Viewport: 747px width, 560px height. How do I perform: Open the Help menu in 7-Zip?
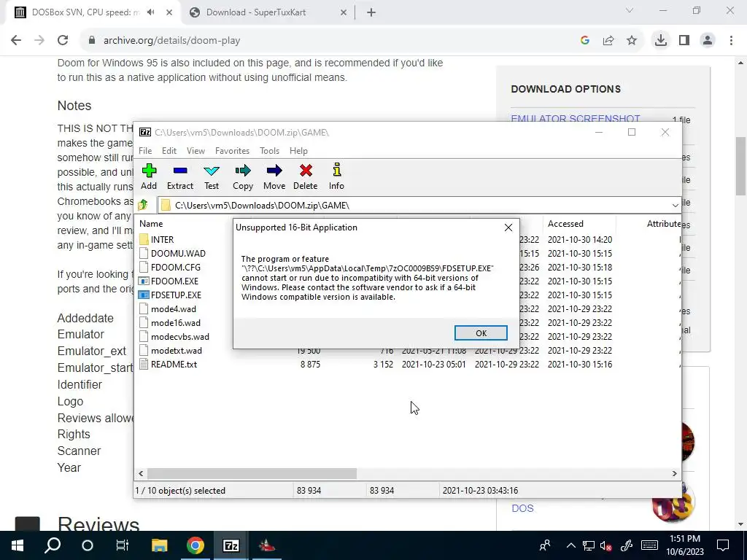(x=298, y=150)
